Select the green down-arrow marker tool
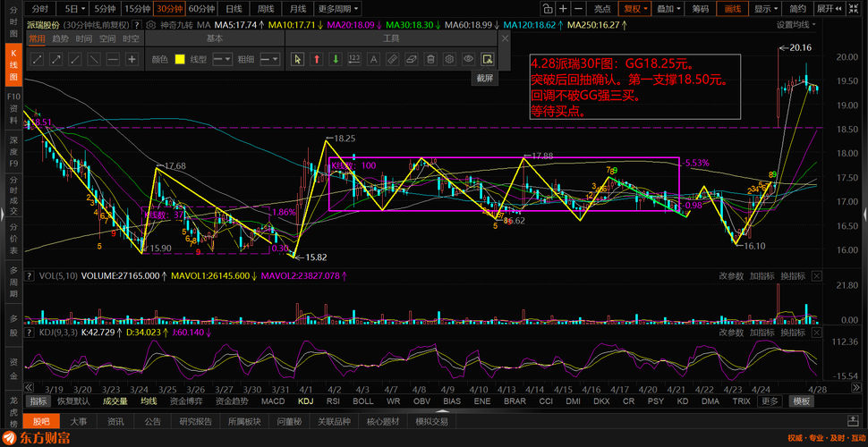This screenshot has height=447, width=868. point(336,59)
